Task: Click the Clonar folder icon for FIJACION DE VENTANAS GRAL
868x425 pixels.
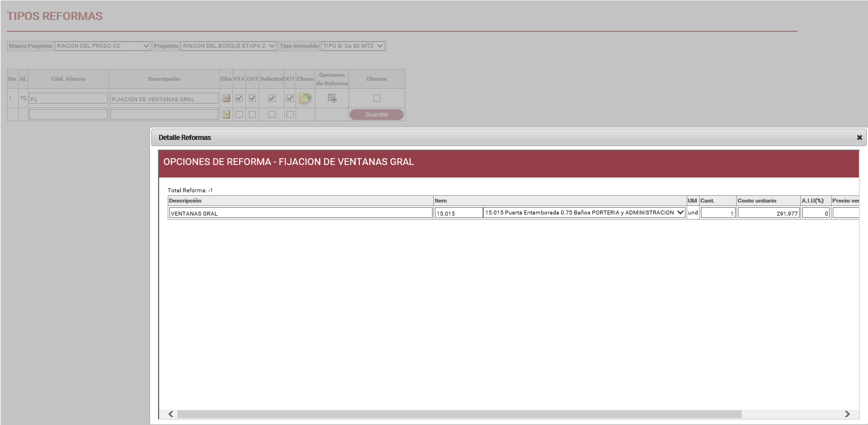Action: point(305,98)
